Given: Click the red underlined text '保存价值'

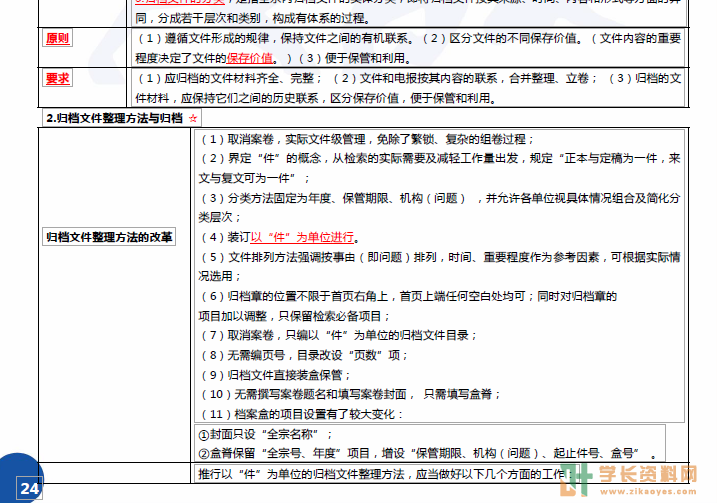Looking at the screenshot, I should tap(249, 59).
